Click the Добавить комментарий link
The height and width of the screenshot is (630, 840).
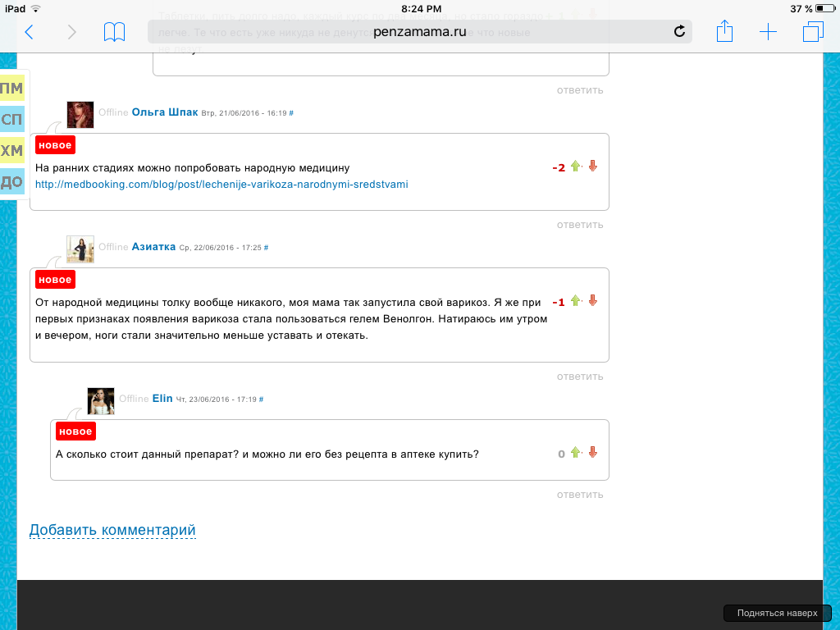112,530
